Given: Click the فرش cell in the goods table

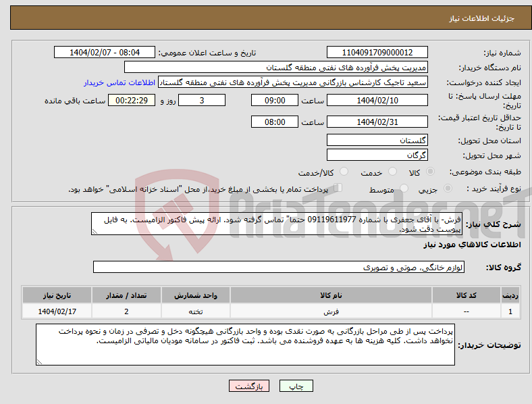Looking at the screenshot, I should tap(331, 311).
